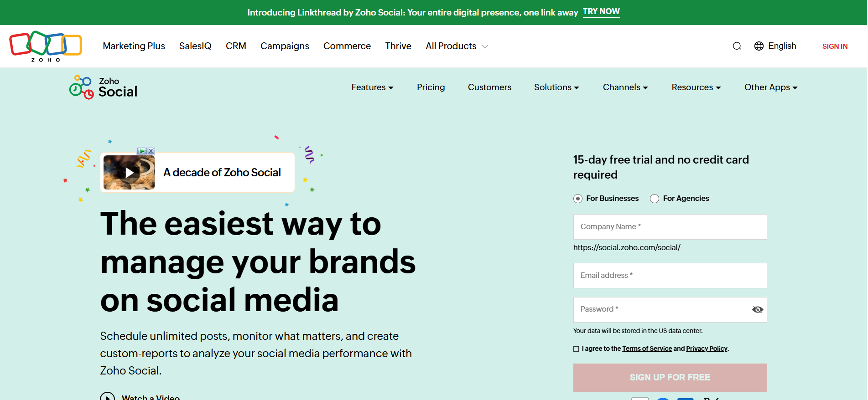868x400 pixels.
Task: Click the TRY NOW banner link
Action: tap(601, 12)
